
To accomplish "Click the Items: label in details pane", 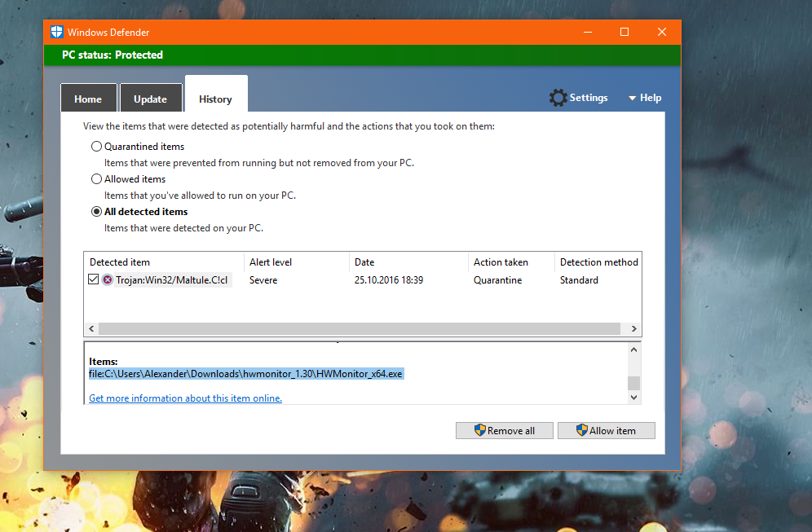I will 103,361.
